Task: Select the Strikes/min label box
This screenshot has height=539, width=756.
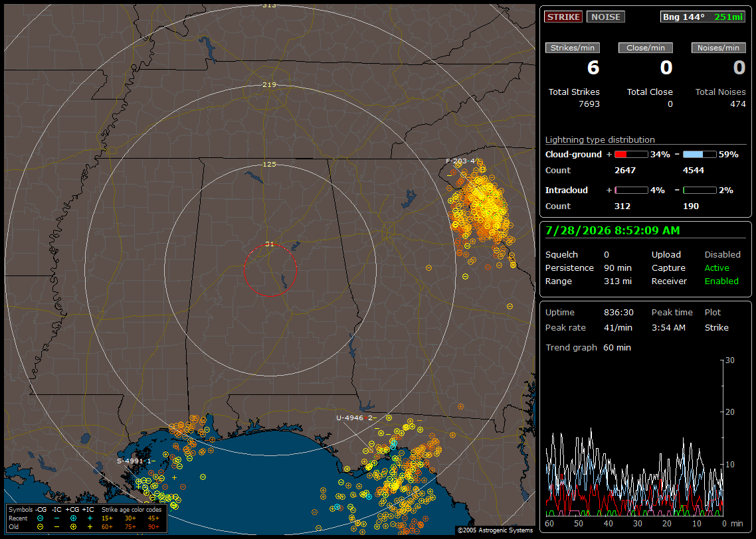Action: [572, 48]
